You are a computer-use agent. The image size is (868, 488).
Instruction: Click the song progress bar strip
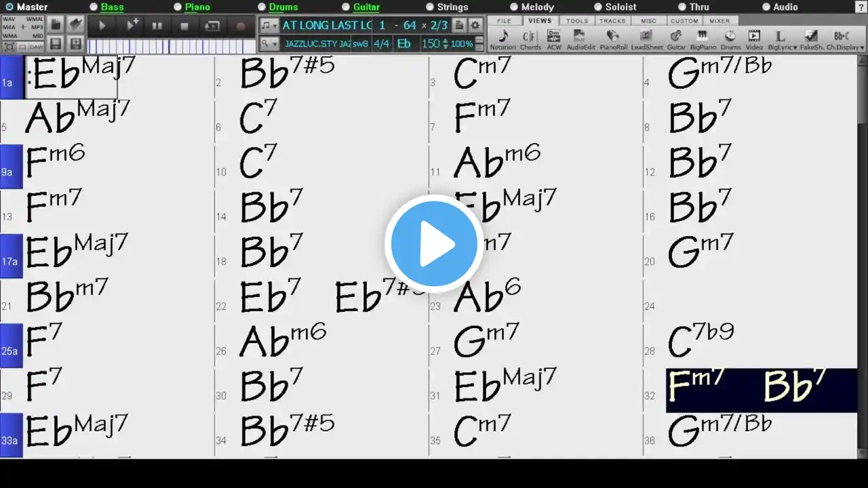pos(171,46)
